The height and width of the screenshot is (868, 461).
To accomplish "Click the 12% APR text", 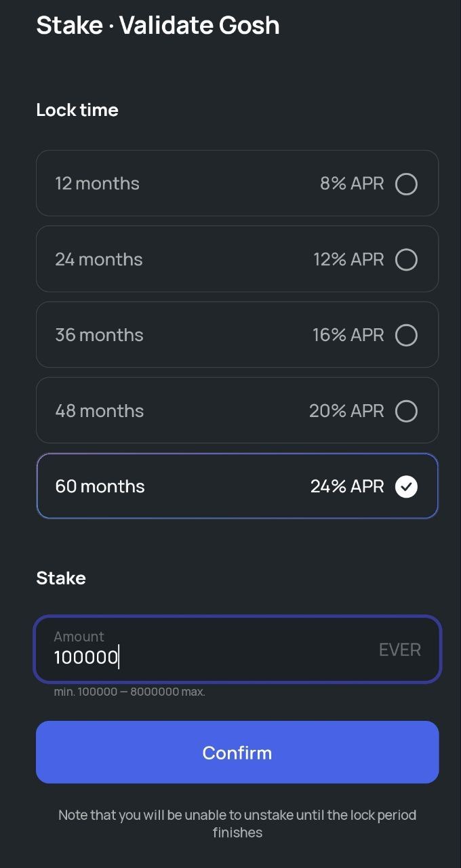I will point(348,260).
